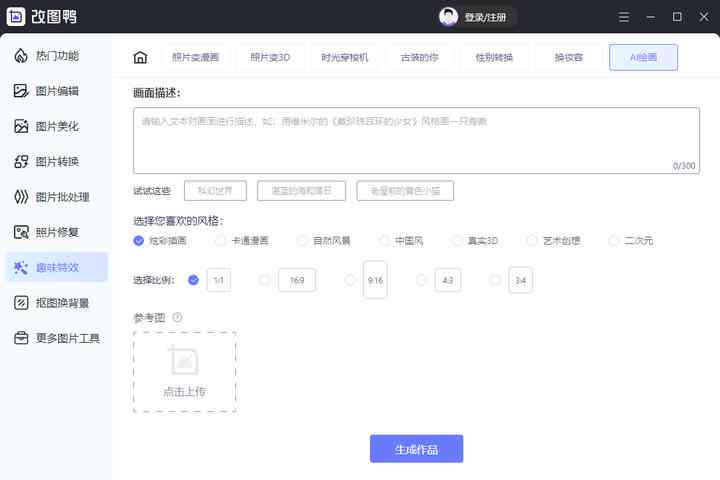Select the 艺术创想 style radio button

(532, 240)
